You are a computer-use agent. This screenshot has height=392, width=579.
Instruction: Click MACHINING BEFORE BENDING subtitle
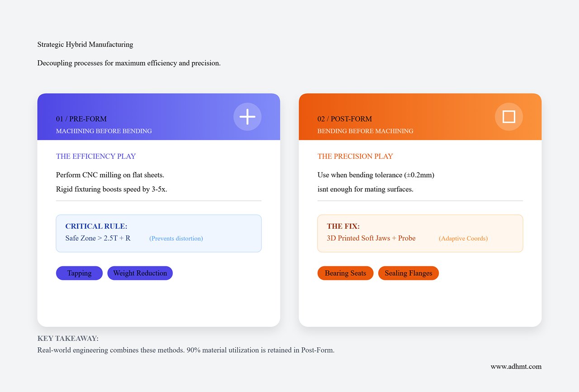pos(104,131)
